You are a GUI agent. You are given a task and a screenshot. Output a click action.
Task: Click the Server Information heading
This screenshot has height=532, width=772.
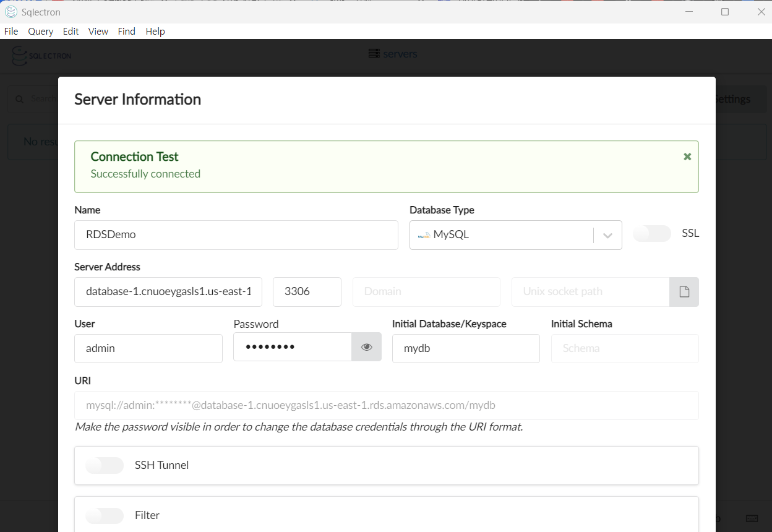click(138, 100)
